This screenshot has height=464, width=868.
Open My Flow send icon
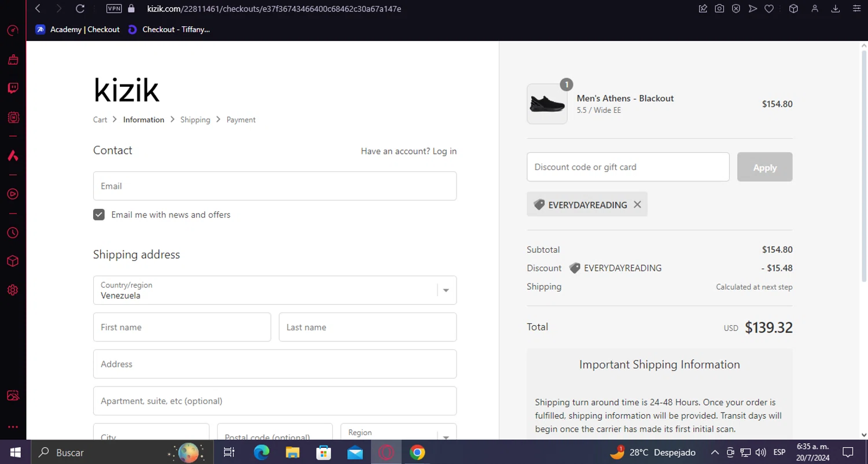click(x=752, y=9)
